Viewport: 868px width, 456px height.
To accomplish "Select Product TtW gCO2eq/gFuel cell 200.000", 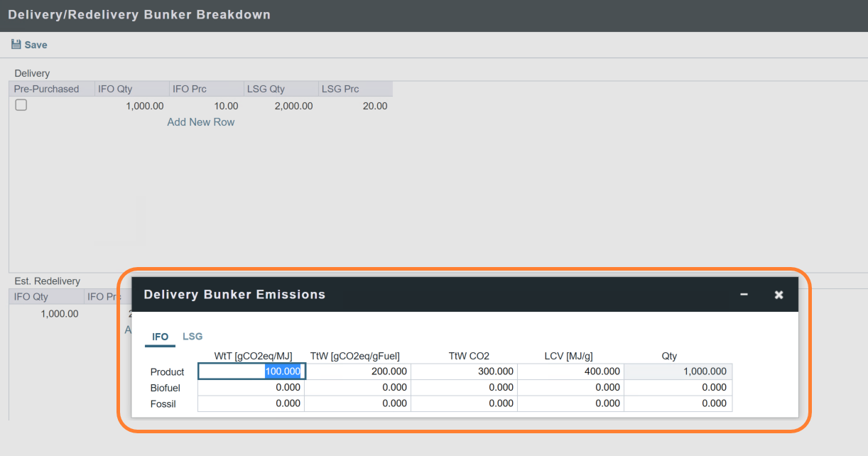I will pos(357,371).
